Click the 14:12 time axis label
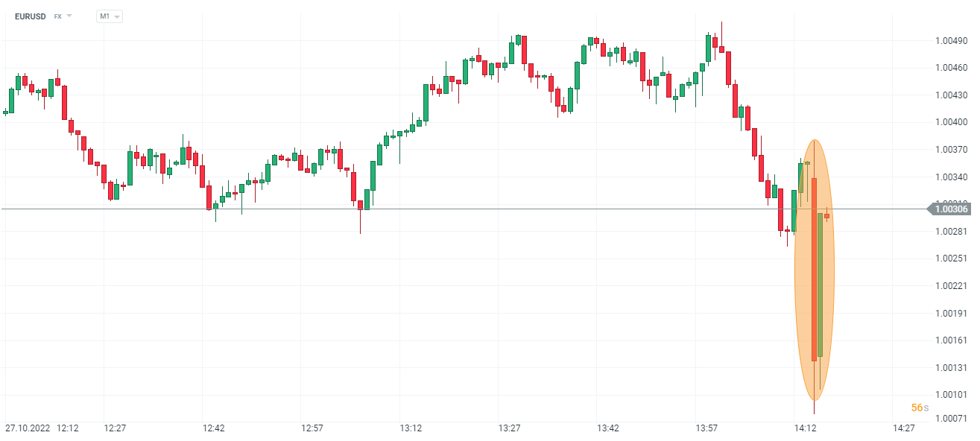The height and width of the screenshot is (441, 980). pyautogui.click(x=805, y=428)
